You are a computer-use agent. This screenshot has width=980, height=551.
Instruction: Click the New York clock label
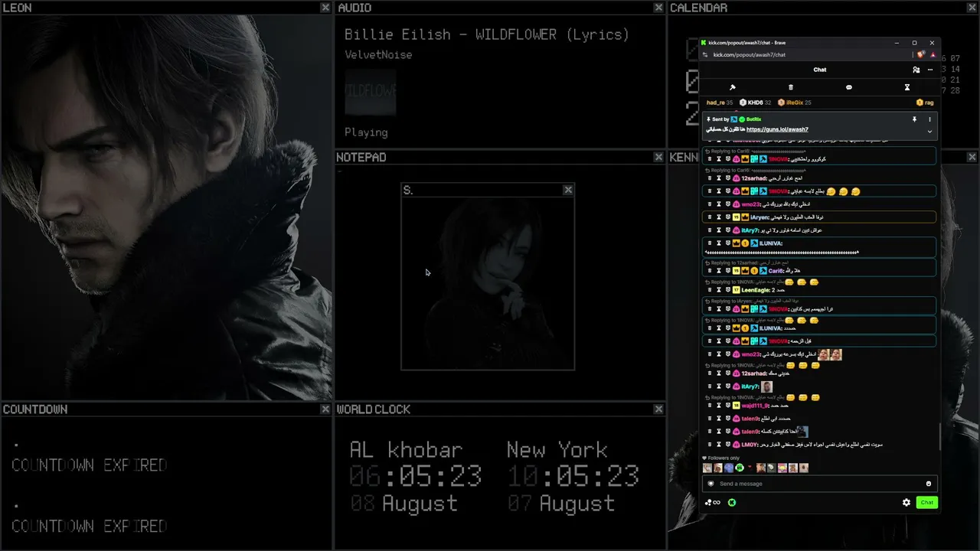pos(557,450)
